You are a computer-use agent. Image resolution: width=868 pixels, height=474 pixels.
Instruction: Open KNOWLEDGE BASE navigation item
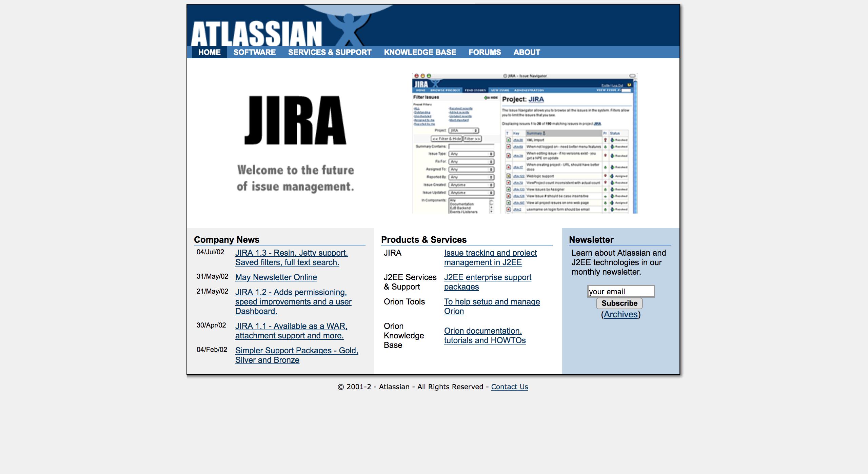click(420, 52)
